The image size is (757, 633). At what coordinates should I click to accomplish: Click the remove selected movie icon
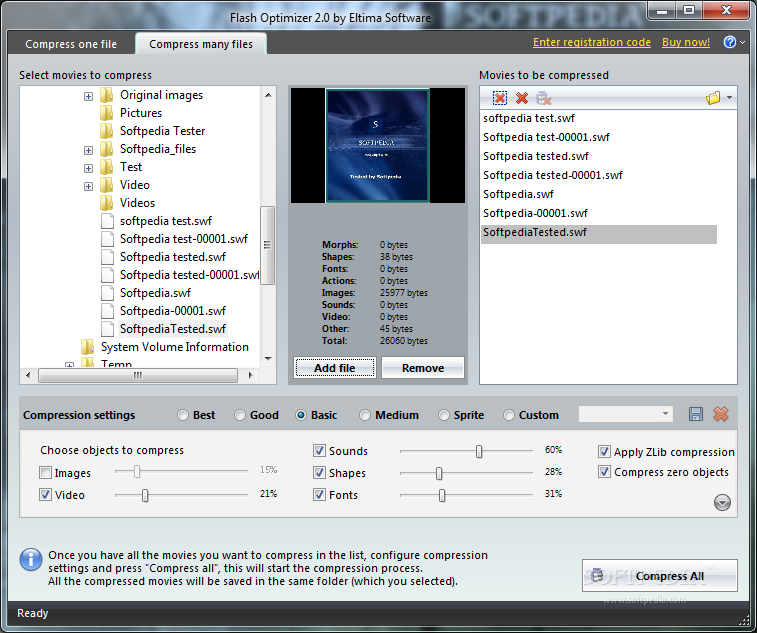500,98
